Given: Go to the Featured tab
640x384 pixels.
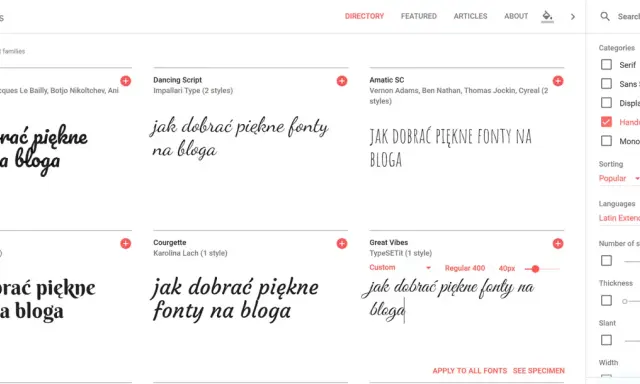Looking at the screenshot, I should point(418,16).
